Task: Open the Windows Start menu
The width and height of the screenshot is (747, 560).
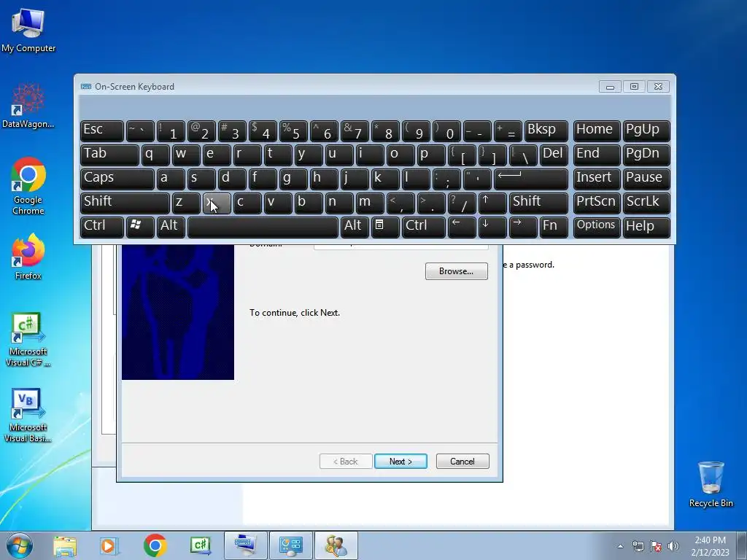Action: click(x=20, y=545)
